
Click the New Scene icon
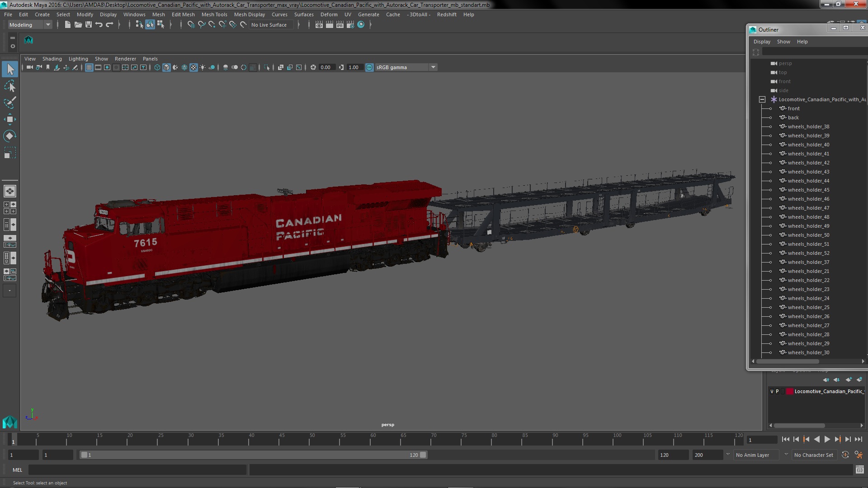[x=67, y=25]
